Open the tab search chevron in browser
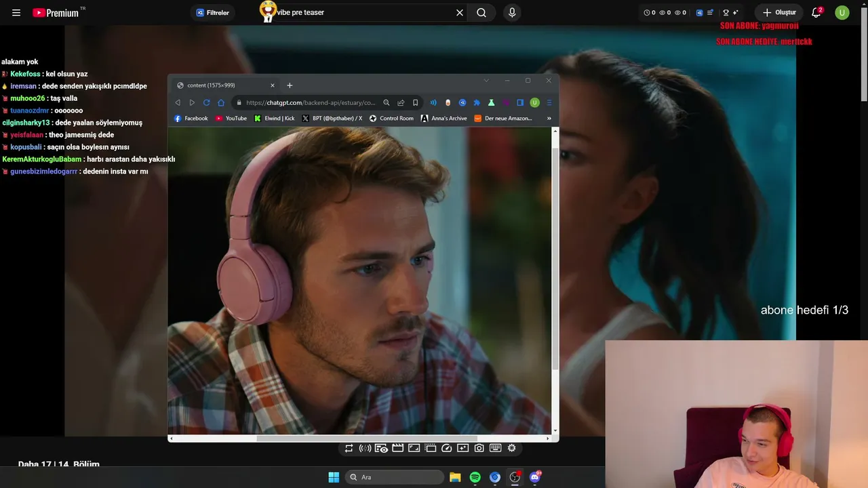Image resolution: width=868 pixels, height=488 pixels. [x=486, y=81]
